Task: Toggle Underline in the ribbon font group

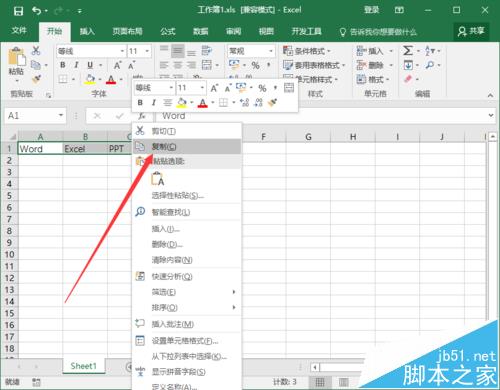Action: click(90, 65)
